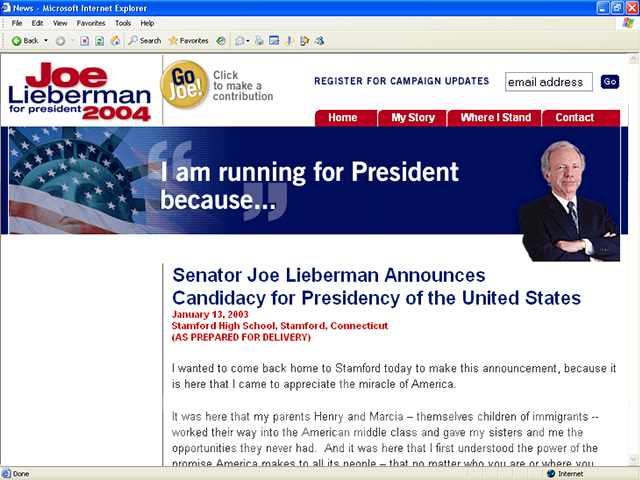Open the Back history dropdown arrow
640x480 pixels.
46,41
